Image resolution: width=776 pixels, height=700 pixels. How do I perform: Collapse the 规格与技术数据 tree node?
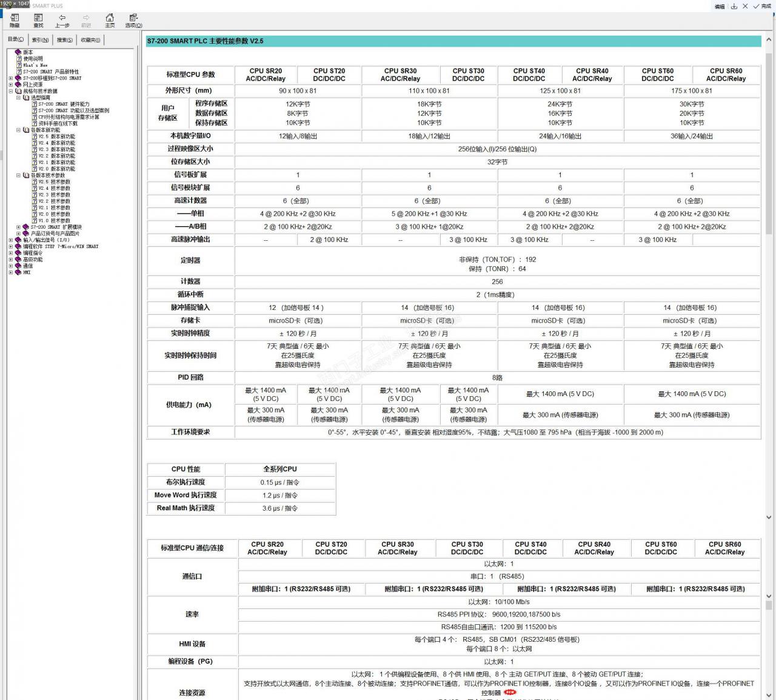click(10, 91)
